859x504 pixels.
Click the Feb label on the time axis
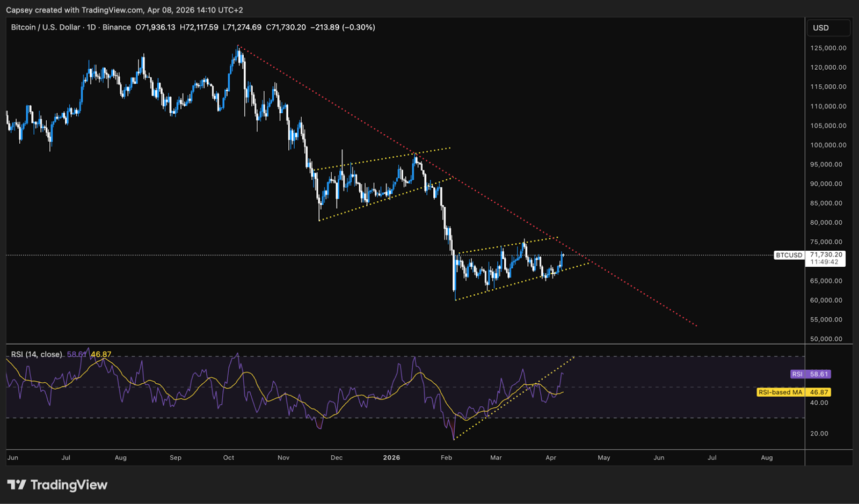click(x=446, y=458)
